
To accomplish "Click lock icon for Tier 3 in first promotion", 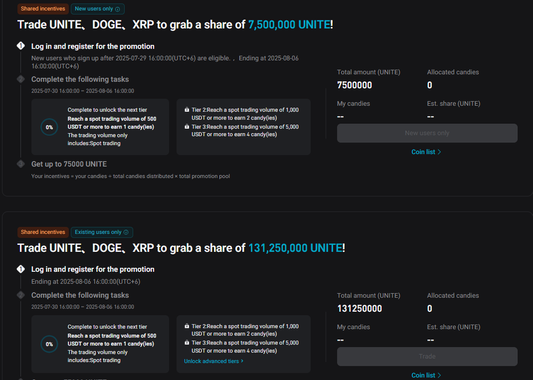I will coord(187,127).
